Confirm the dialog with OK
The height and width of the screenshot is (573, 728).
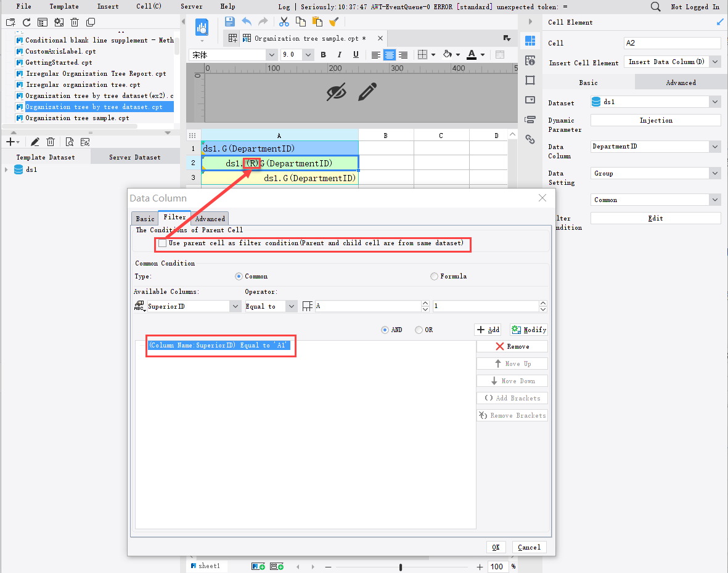point(496,547)
